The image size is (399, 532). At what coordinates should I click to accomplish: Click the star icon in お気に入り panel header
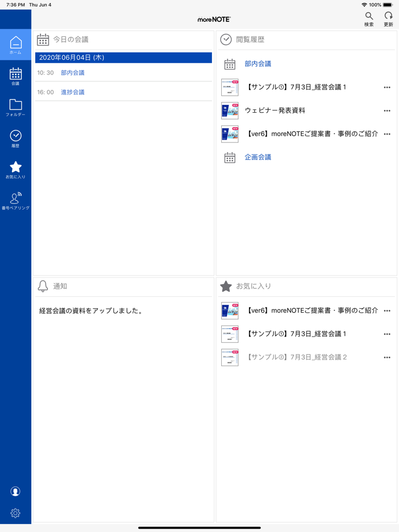[x=226, y=286]
